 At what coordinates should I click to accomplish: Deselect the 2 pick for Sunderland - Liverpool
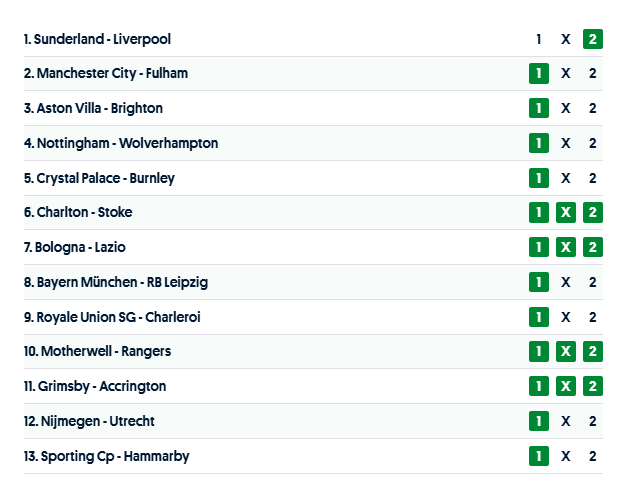592,39
